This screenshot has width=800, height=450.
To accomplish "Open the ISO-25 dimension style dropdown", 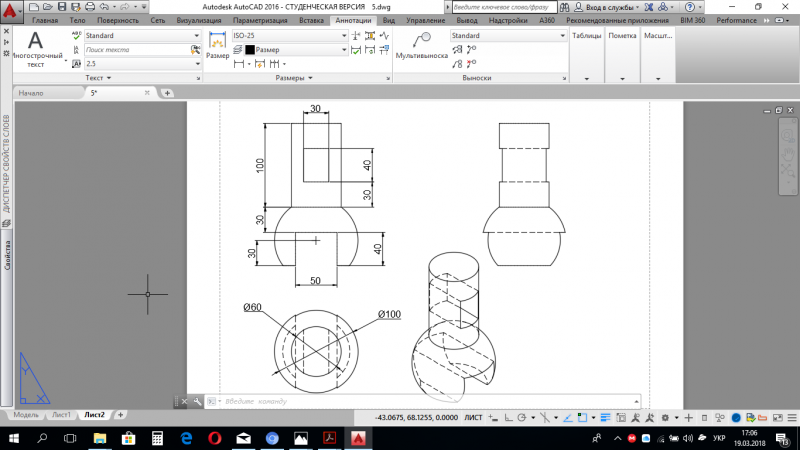I will [x=289, y=36].
